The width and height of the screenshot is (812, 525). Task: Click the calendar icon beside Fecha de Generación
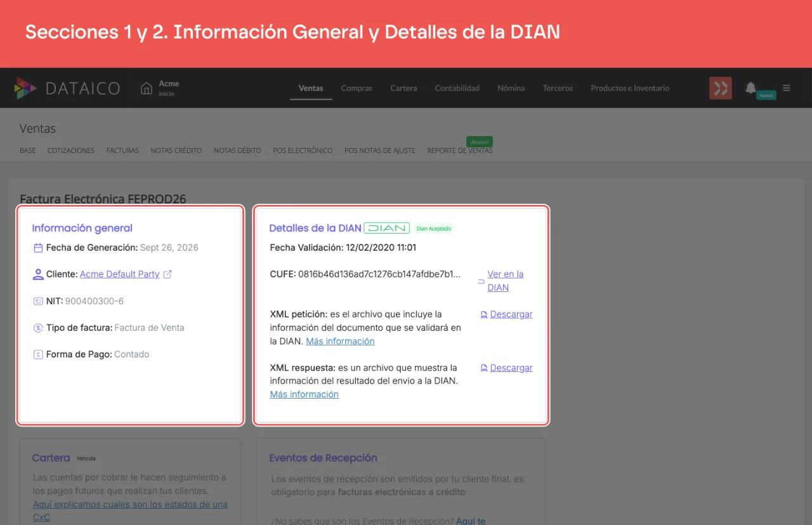coord(38,248)
